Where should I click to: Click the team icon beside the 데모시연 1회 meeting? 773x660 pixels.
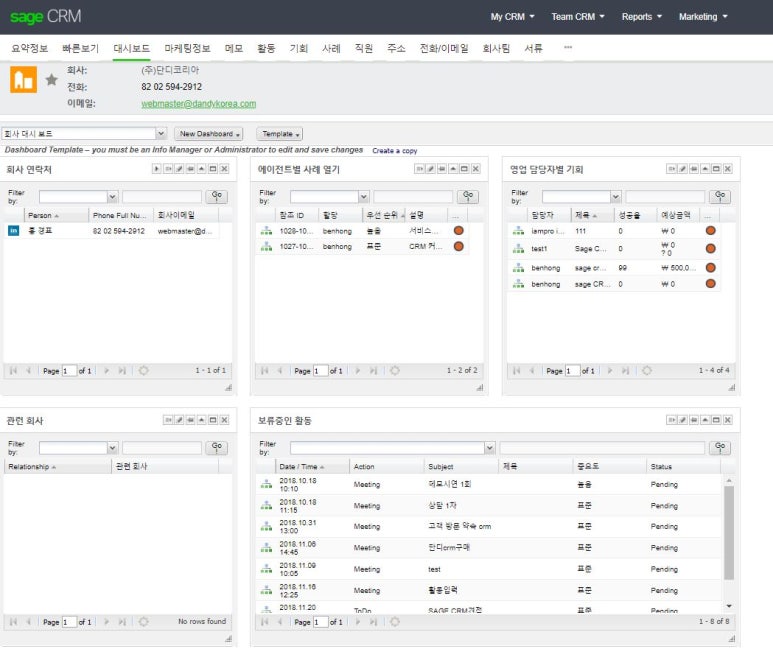click(266, 484)
